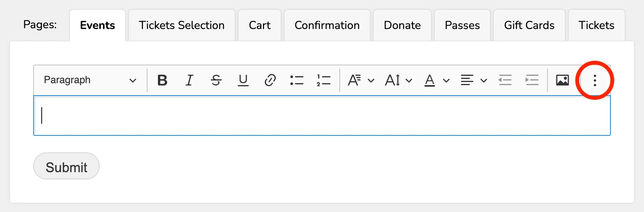Toggle bold formatting
The height and width of the screenshot is (212, 644).
click(x=162, y=80)
